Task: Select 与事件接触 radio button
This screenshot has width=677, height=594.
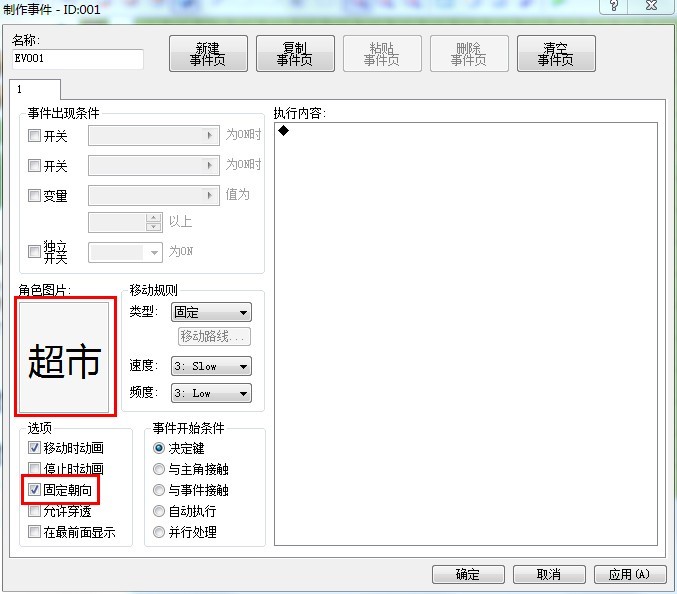Action: point(159,490)
